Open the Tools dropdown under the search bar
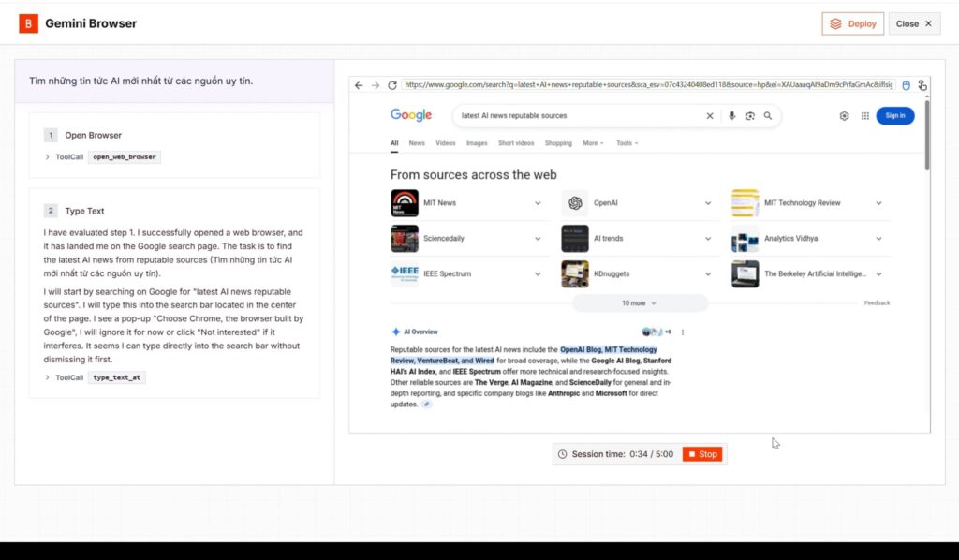This screenshot has height=560, width=959. (626, 143)
